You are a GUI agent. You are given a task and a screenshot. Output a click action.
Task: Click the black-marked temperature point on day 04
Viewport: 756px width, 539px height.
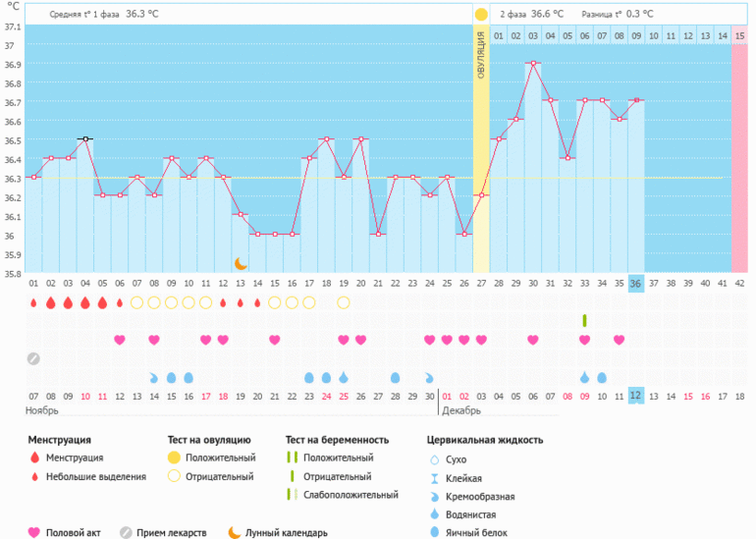pos(85,139)
